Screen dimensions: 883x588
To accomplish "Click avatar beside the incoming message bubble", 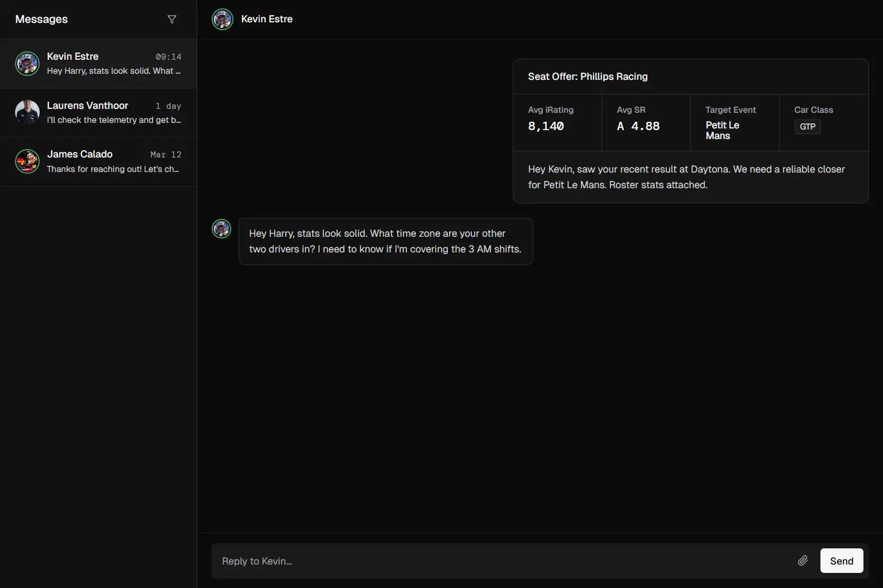I will click(x=221, y=228).
